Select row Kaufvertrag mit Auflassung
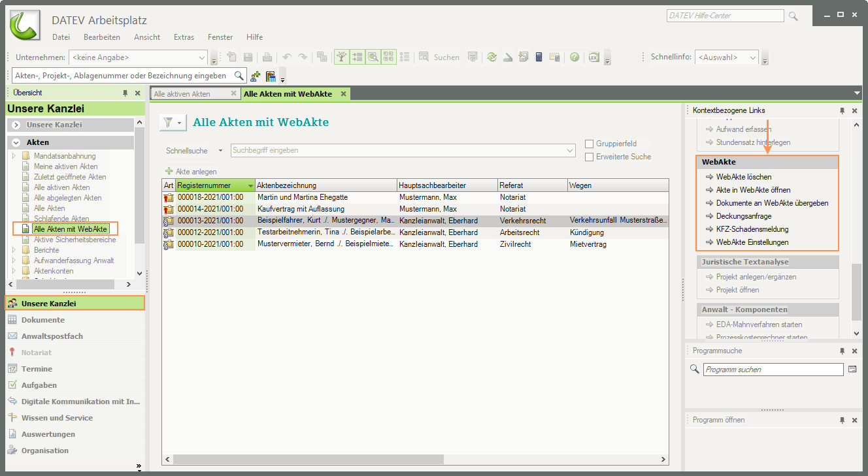 pos(416,209)
